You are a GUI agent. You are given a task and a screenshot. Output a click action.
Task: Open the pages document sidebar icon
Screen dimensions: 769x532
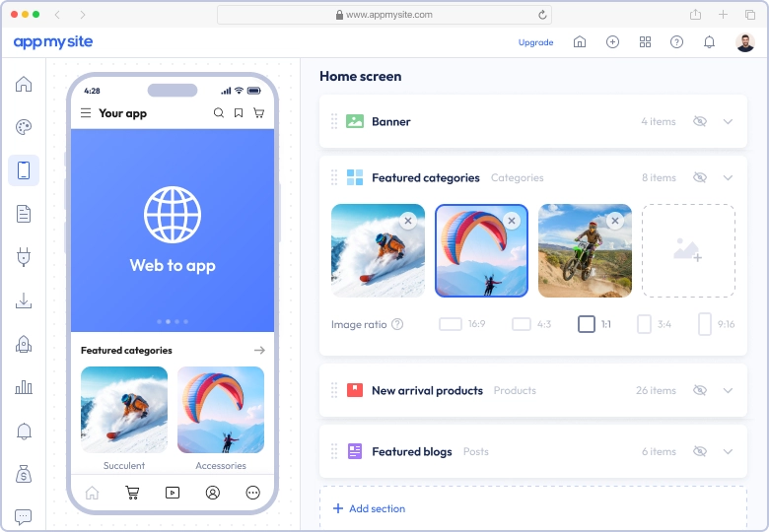(x=24, y=214)
